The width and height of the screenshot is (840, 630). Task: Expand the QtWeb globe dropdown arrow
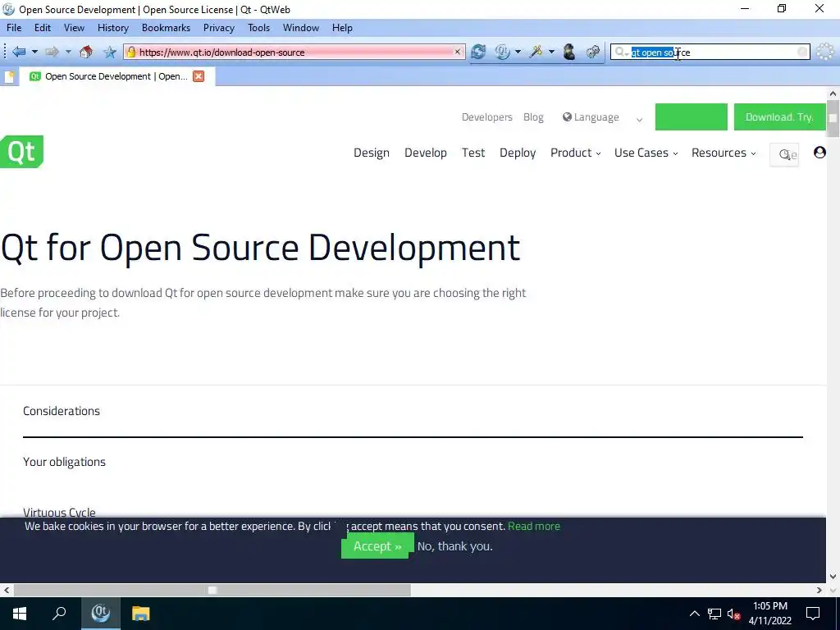tap(518, 52)
